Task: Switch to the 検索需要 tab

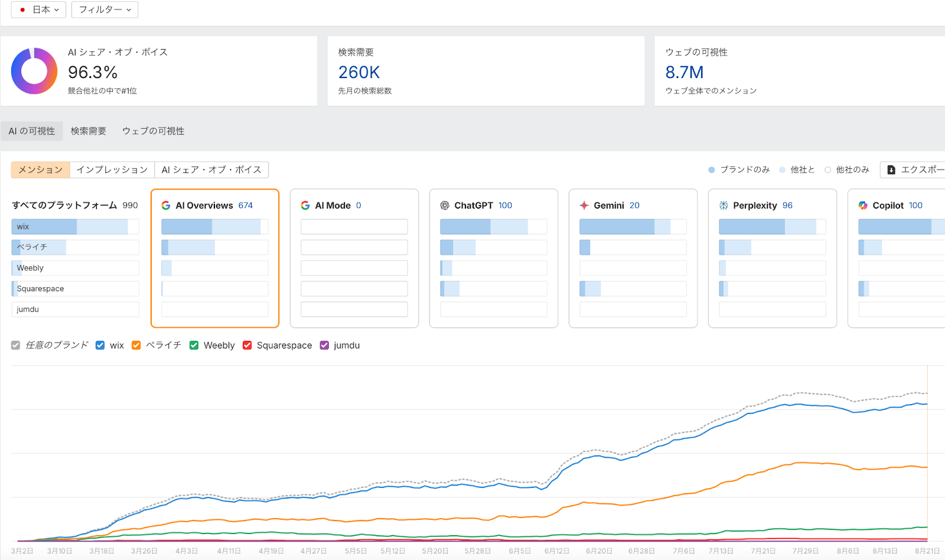Action: click(88, 131)
